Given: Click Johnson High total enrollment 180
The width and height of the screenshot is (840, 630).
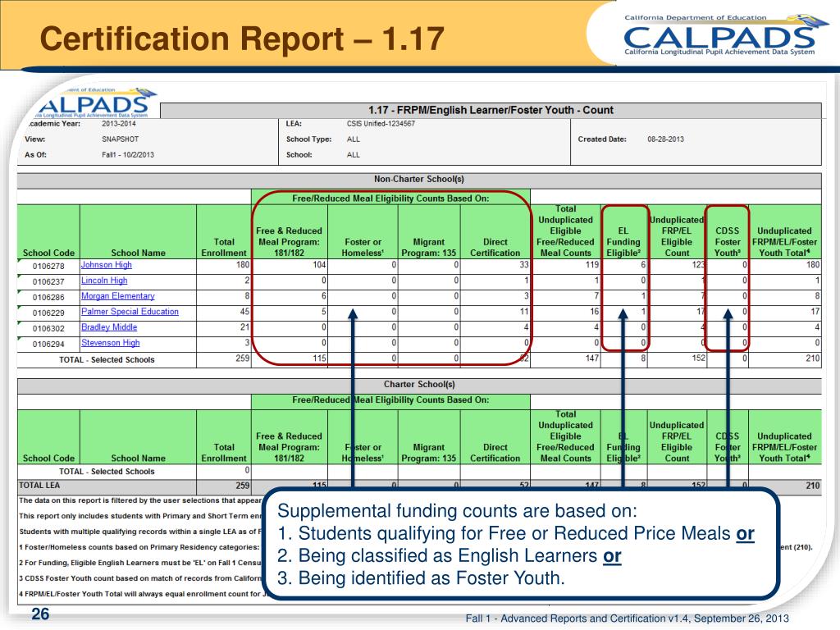Looking at the screenshot, I should pyautogui.click(x=243, y=265).
